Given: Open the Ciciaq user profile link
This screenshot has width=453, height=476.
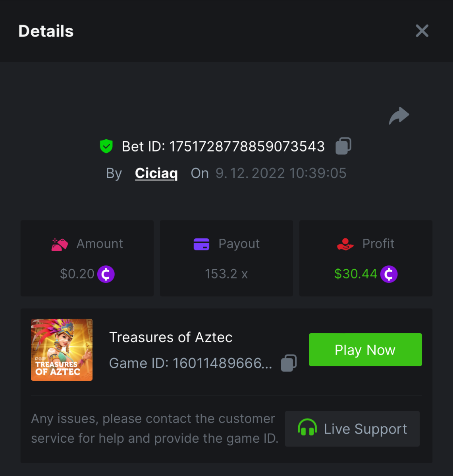Looking at the screenshot, I should tap(156, 173).
